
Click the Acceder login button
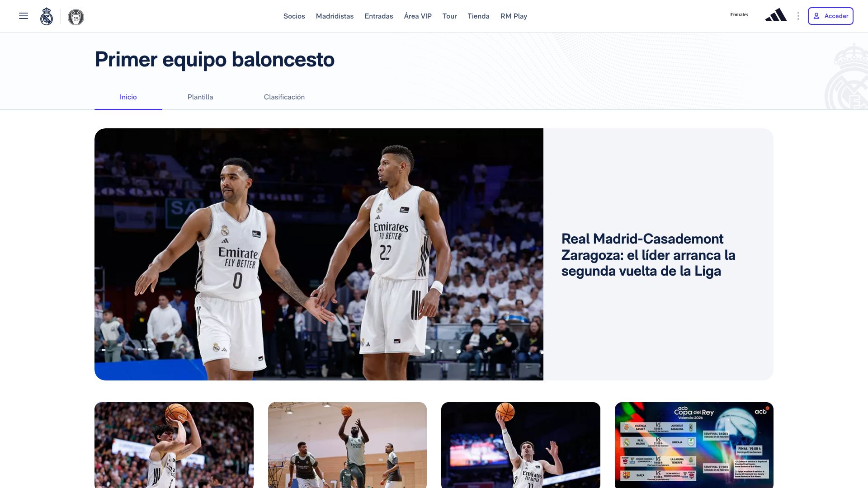pyautogui.click(x=830, y=16)
